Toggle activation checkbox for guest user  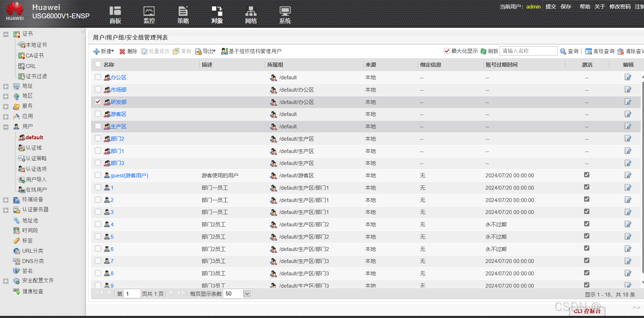tap(587, 175)
